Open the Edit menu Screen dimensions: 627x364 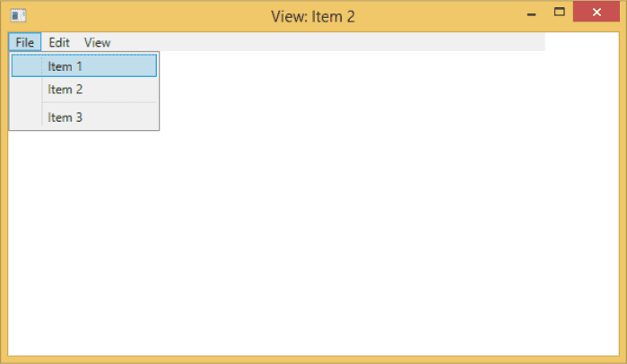59,42
